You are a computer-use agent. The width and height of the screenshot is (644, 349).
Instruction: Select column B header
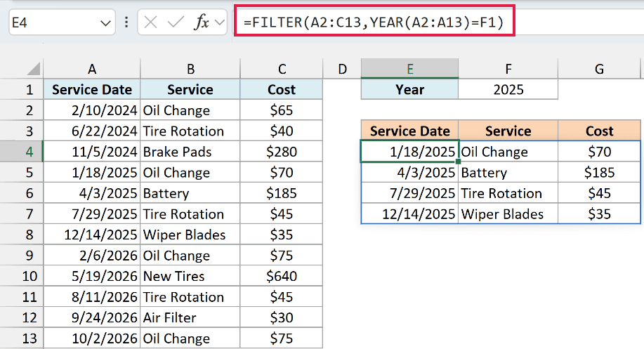coord(190,69)
